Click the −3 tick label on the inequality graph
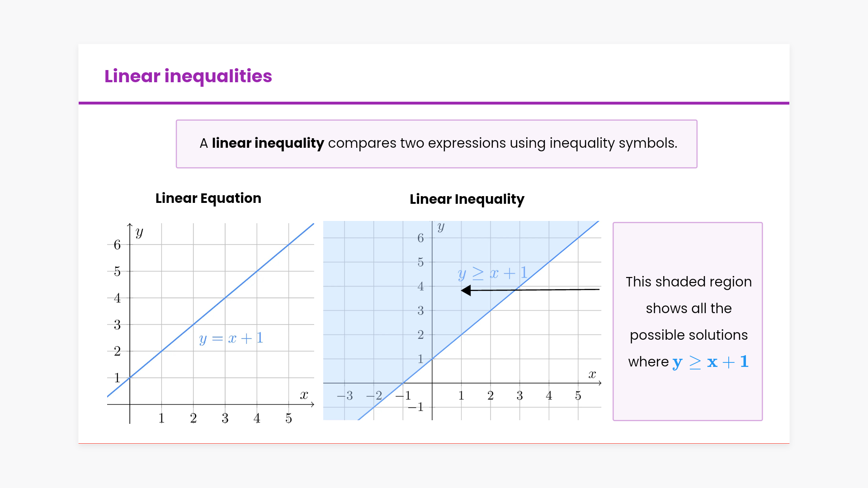 click(x=345, y=396)
